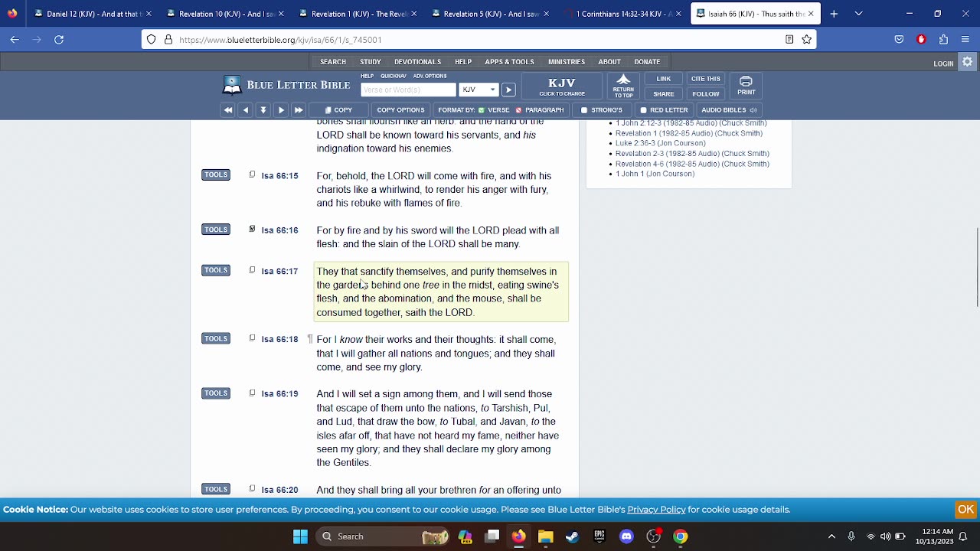Open TOOLS for Isa 66:17
Viewport: 980px width, 551px height.
click(216, 270)
